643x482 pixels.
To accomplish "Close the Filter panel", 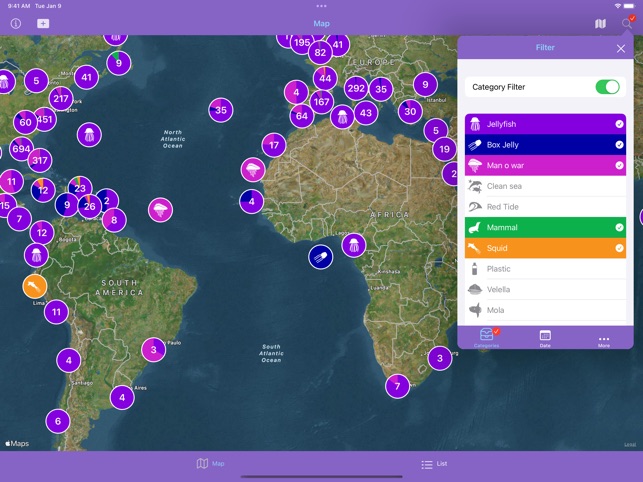I will click(x=621, y=48).
